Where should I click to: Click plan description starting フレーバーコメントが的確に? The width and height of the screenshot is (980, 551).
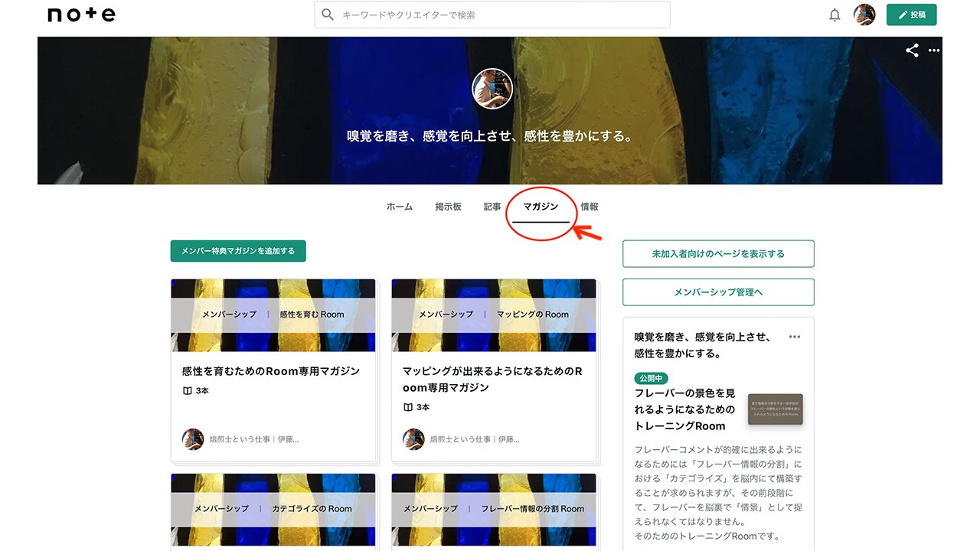point(718,493)
